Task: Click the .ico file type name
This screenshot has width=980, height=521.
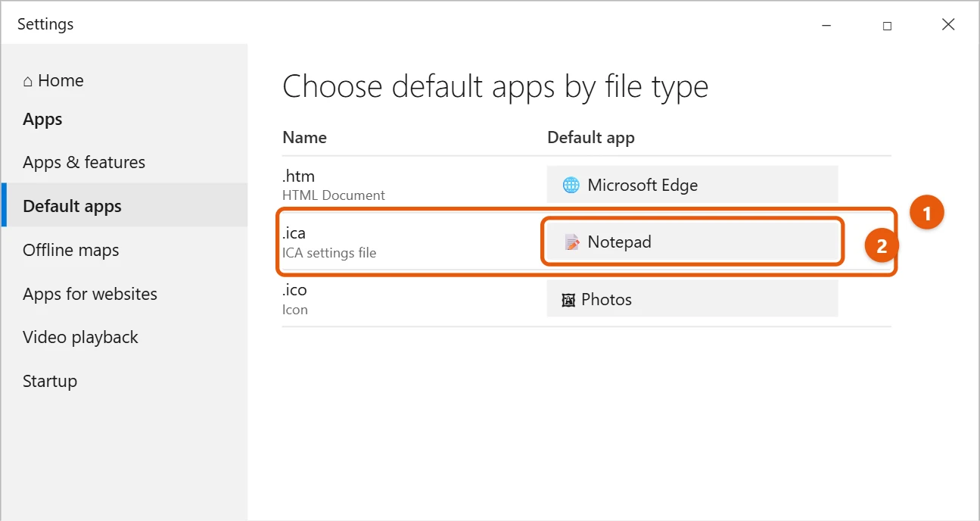Action: point(294,289)
